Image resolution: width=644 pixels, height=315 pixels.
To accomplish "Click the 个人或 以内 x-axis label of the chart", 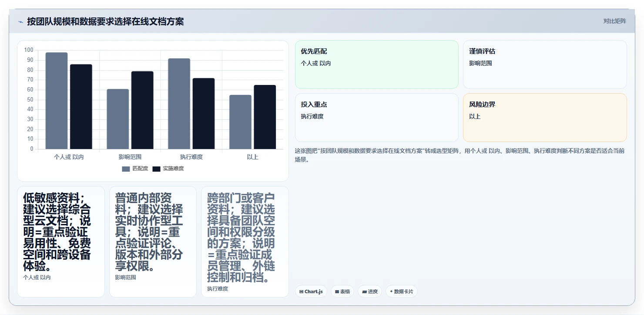I will pyautogui.click(x=69, y=157).
